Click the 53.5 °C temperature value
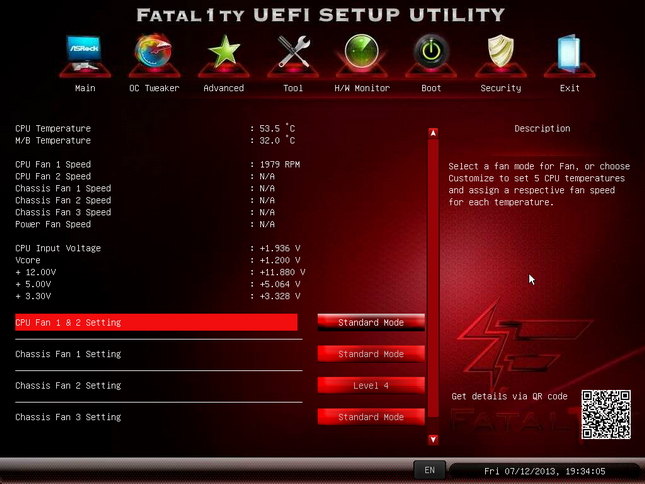The image size is (645, 484). click(277, 128)
